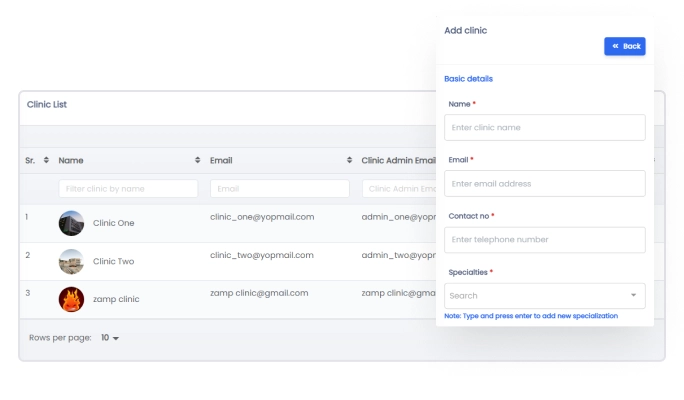Click the clinic Name input field
684x400 pixels.
544,128
